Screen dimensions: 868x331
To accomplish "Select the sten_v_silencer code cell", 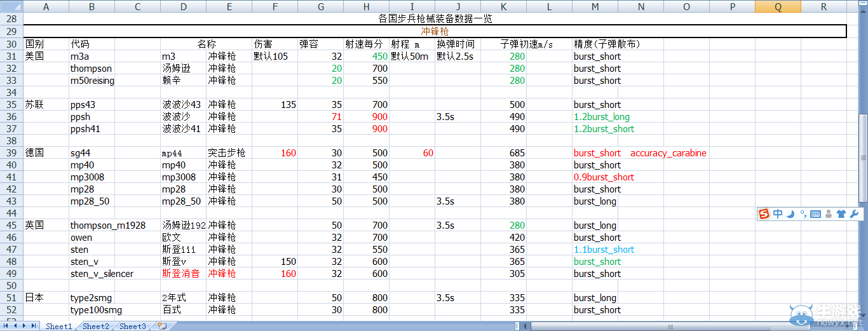I will point(102,274).
